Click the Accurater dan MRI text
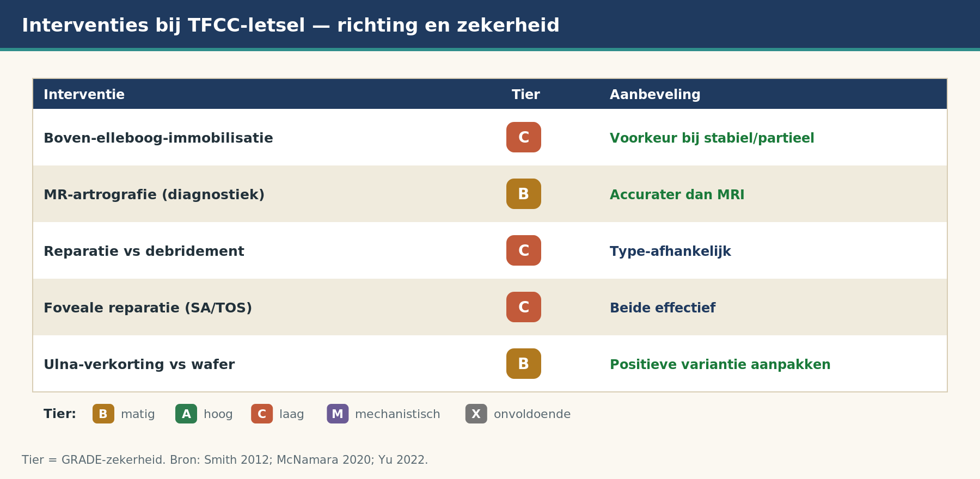Screen dimensions: 980x479 [x=677, y=195]
